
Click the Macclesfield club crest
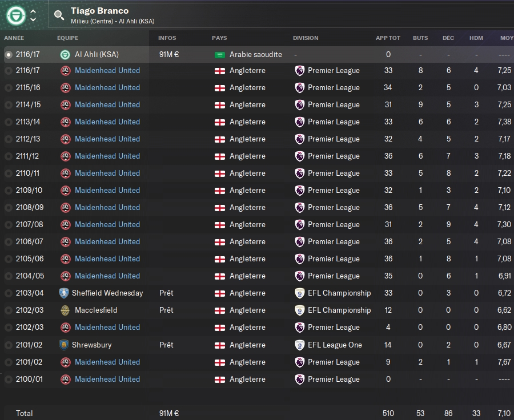64,310
